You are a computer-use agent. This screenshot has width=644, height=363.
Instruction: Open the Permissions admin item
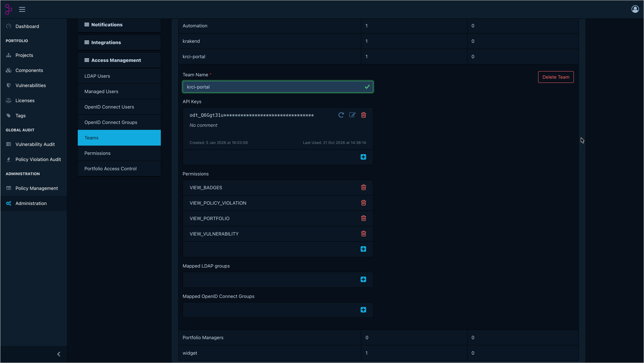click(119, 153)
